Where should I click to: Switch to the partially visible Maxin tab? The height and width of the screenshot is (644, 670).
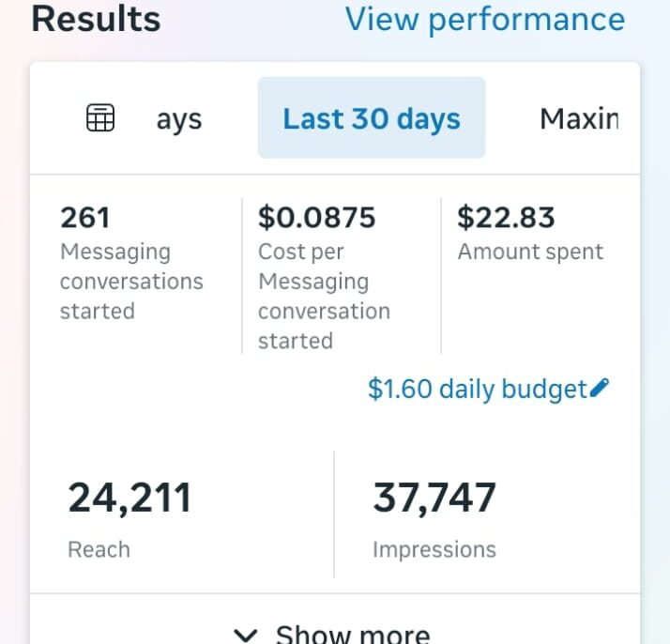(x=579, y=119)
